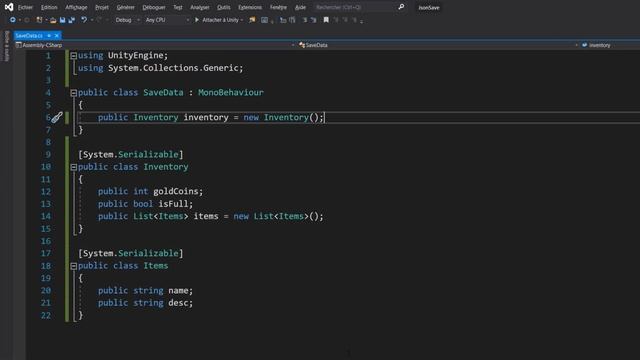Open the Assembly-CSharp project dropdown
640x360 pixels.
point(154,45)
